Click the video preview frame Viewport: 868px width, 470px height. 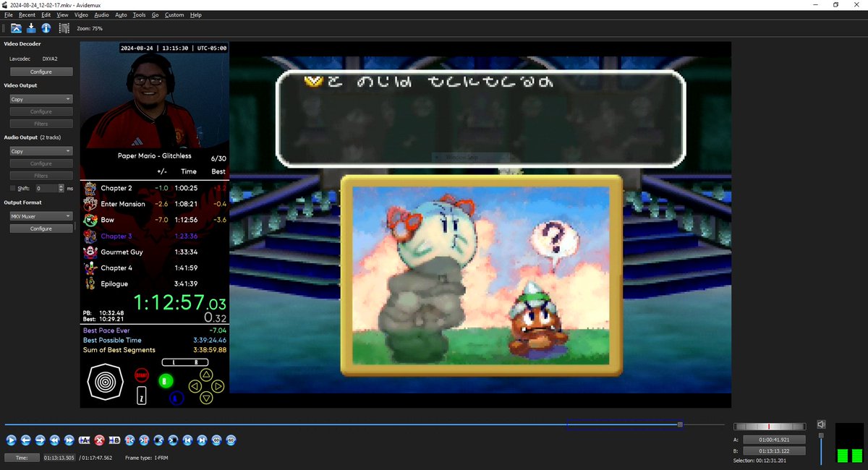point(405,225)
